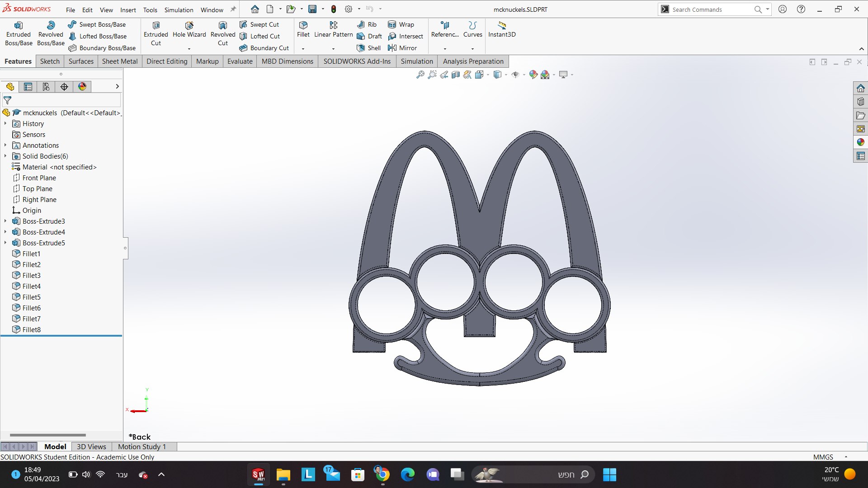The height and width of the screenshot is (488, 868).
Task: Expand the Solid Bodies(6) folder
Action: click(5, 156)
